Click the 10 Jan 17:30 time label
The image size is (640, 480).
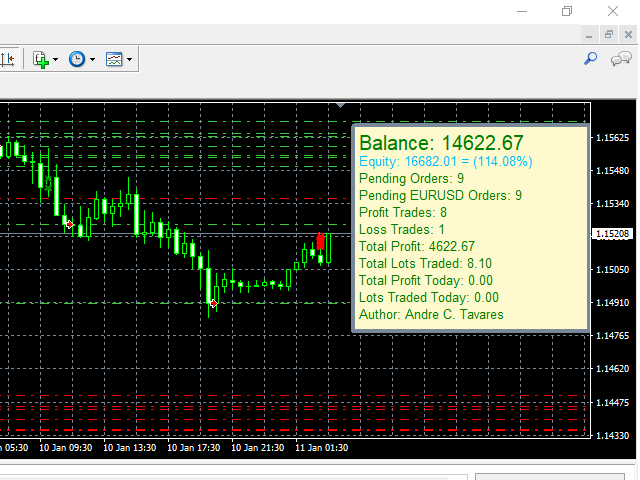coord(193,448)
